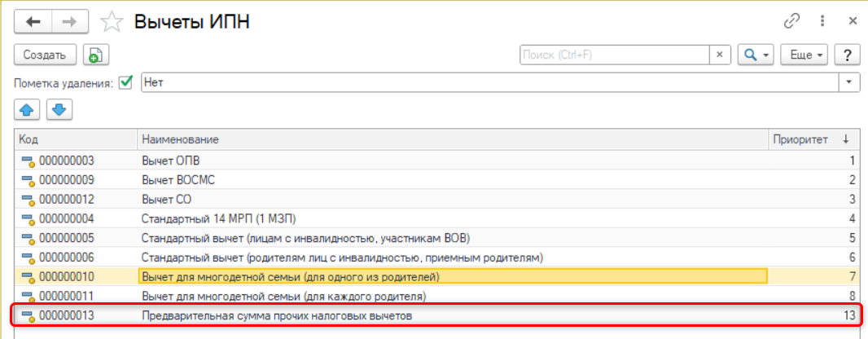The height and width of the screenshot is (339, 868).
Task: Select code 000000004
Action: 67,218
